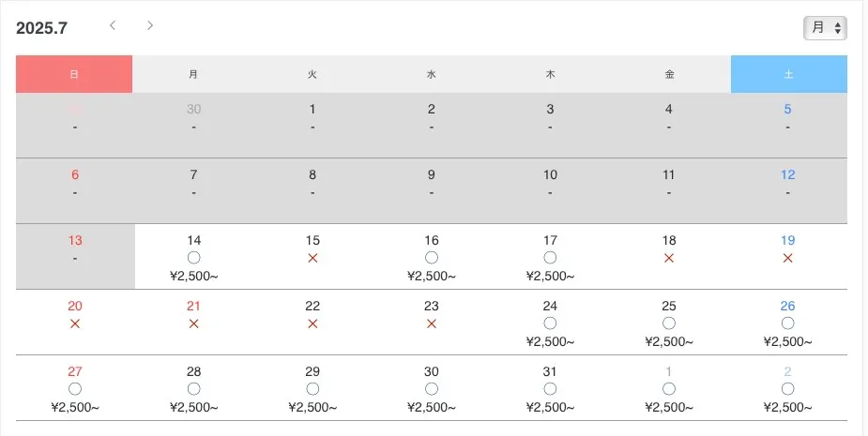The width and height of the screenshot is (868, 436).
Task: Pick the circle icon on Saturday 26
Action: point(787,323)
